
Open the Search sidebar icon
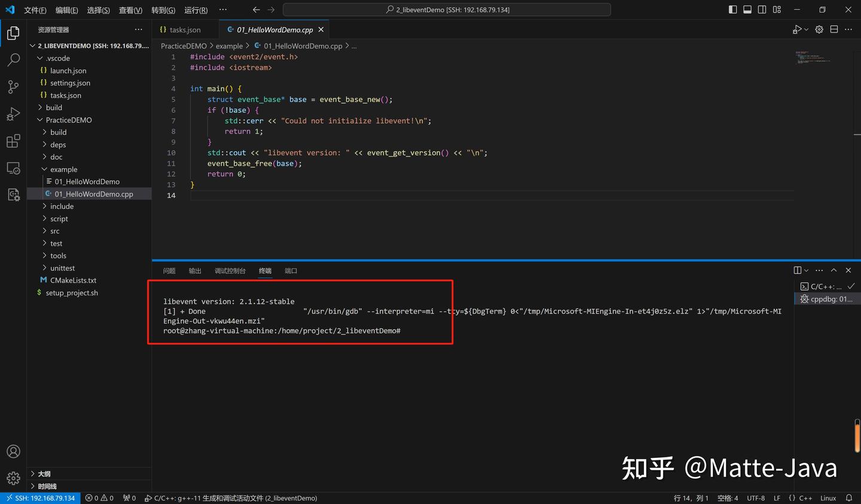click(x=13, y=59)
